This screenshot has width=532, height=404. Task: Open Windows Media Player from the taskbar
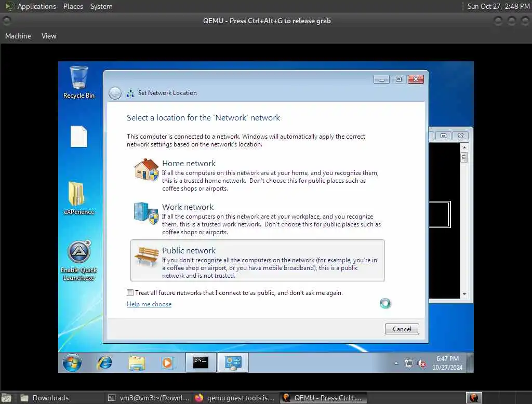(168, 362)
